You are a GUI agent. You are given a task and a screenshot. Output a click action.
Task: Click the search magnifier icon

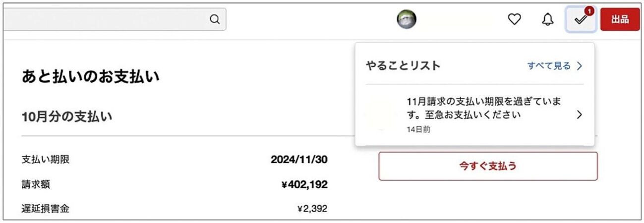[215, 19]
